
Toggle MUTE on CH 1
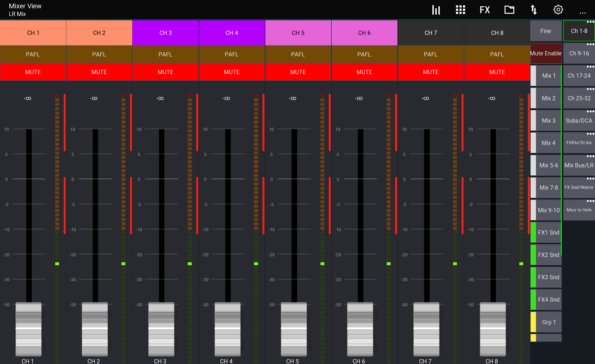[x=33, y=72]
